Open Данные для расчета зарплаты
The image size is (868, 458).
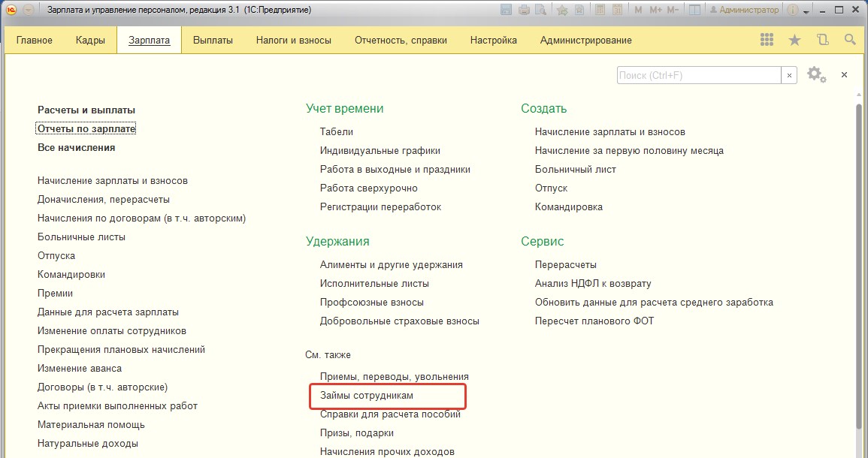[108, 312]
